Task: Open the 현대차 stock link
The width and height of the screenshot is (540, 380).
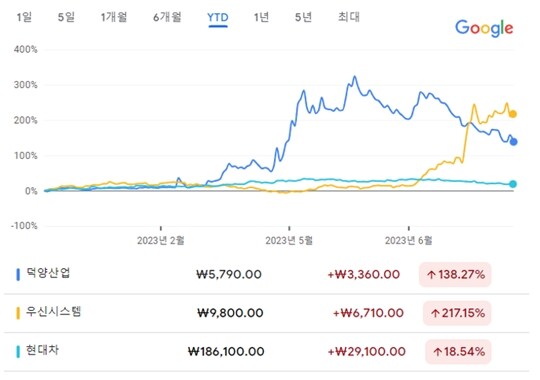Action: [x=42, y=350]
